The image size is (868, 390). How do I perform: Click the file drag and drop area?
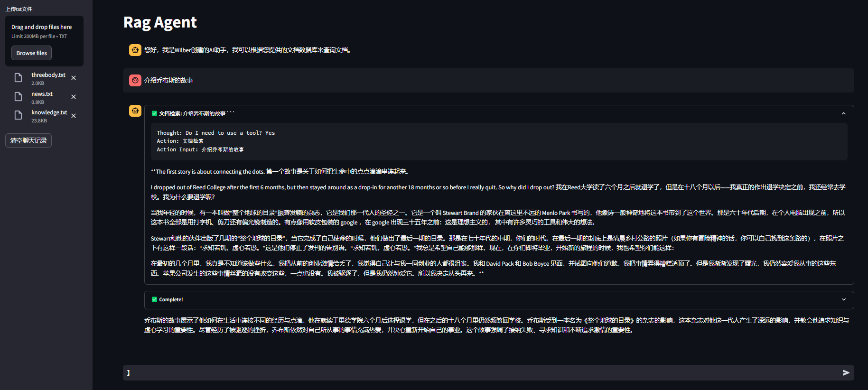click(x=44, y=41)
